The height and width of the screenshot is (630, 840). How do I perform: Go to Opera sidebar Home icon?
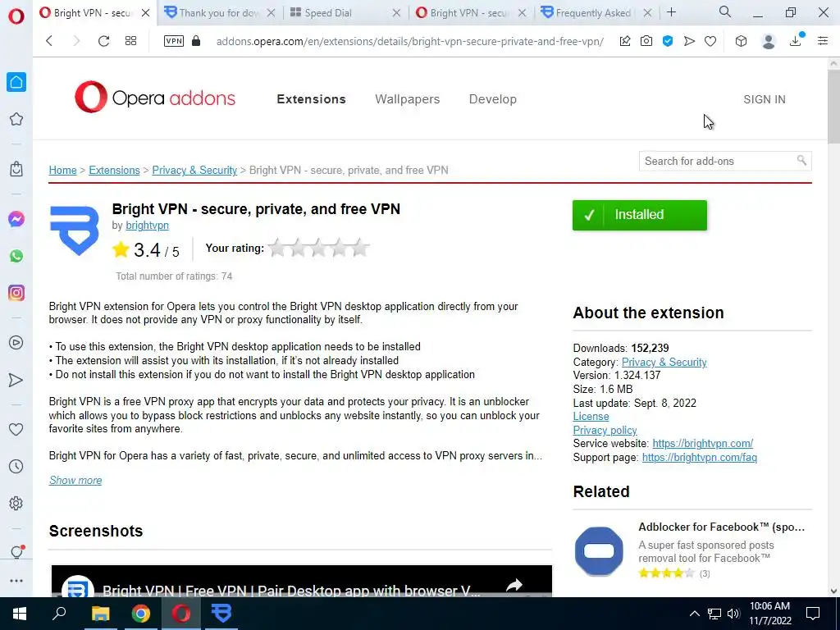[16, 82]
